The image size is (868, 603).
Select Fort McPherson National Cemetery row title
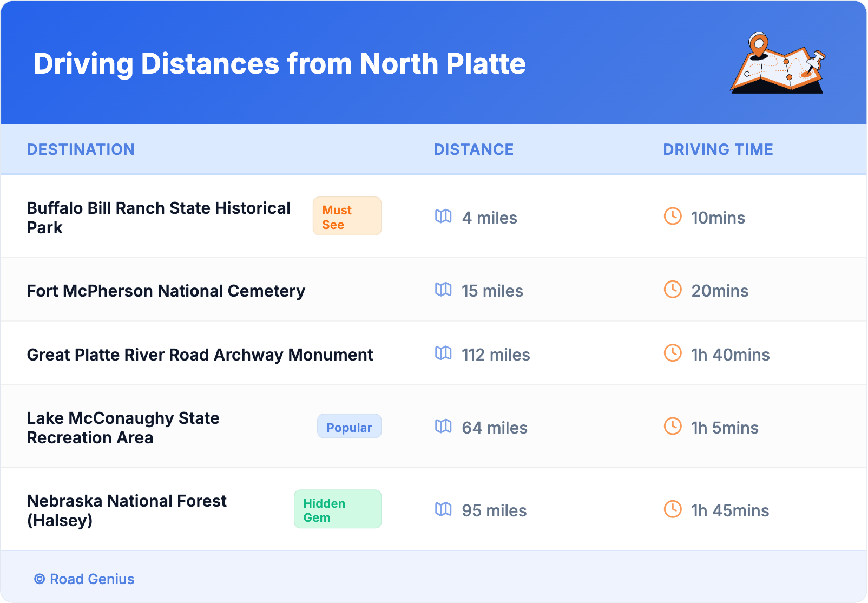pos(166,291)
